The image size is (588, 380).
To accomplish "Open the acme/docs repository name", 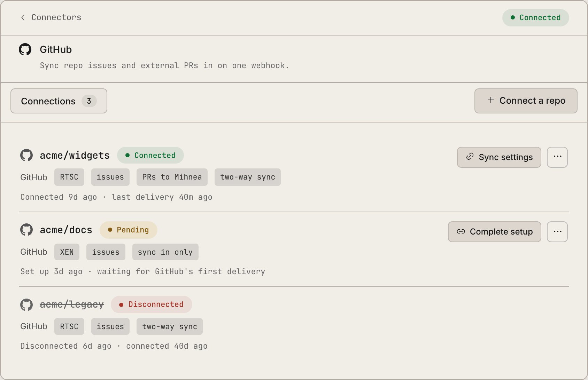I will pyautogui.click(x=66, y=230).
